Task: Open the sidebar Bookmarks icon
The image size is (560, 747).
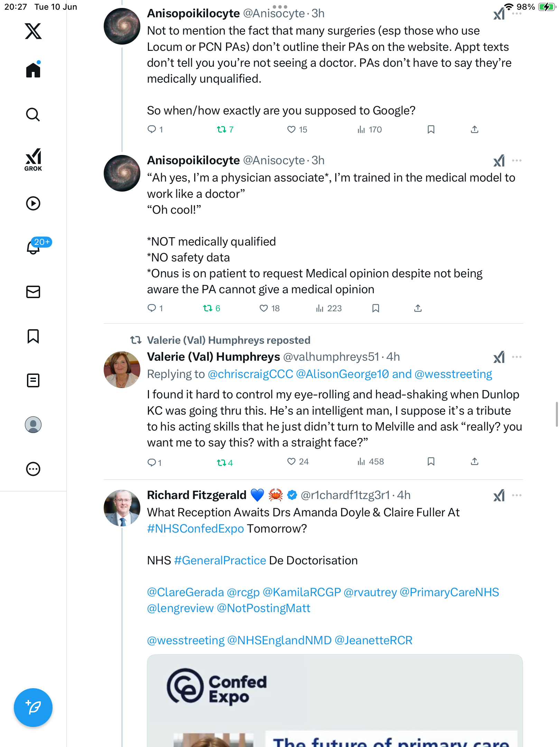Action: tap(33, 336)
